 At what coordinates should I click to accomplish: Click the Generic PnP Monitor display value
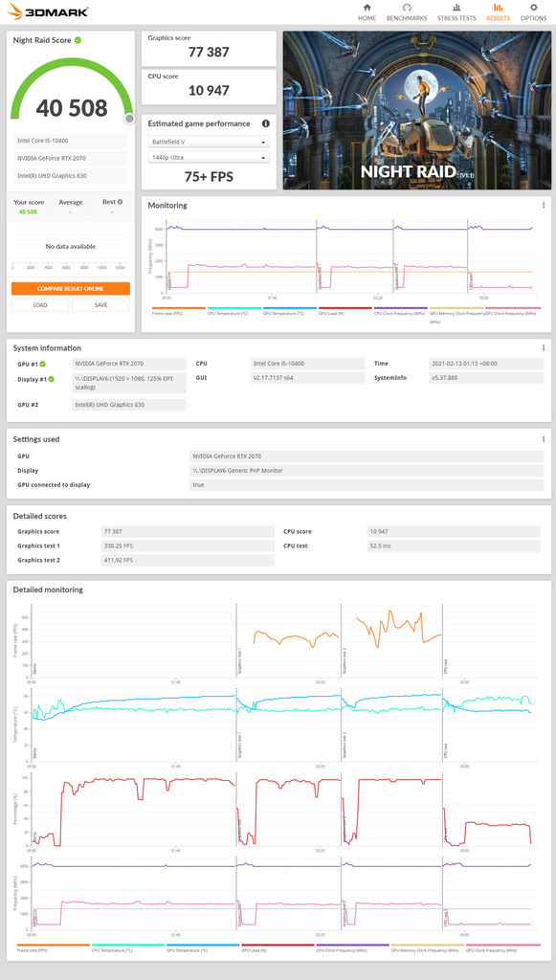point(367,470)
